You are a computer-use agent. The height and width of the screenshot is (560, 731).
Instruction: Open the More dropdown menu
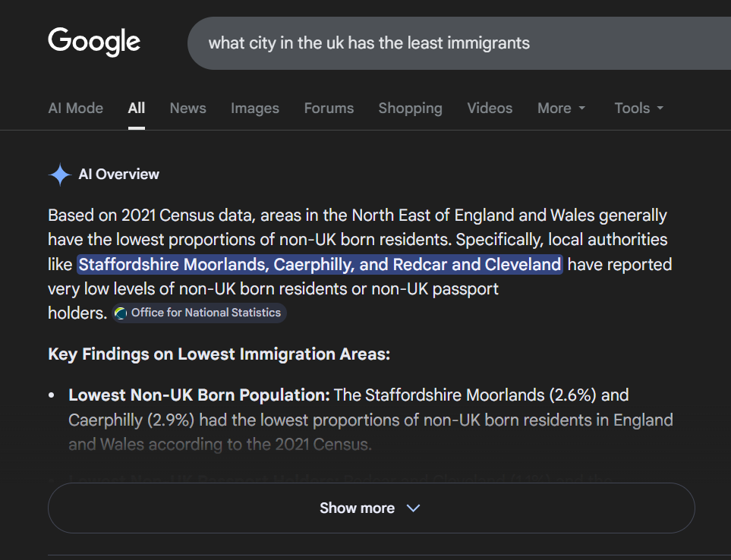pyautogui.click(x=562, y=108)
